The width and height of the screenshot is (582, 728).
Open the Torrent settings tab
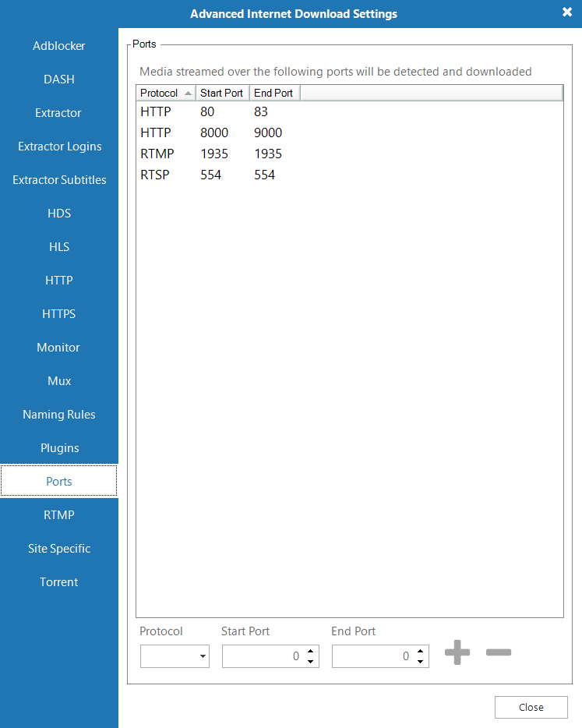[x=59, y=581]
